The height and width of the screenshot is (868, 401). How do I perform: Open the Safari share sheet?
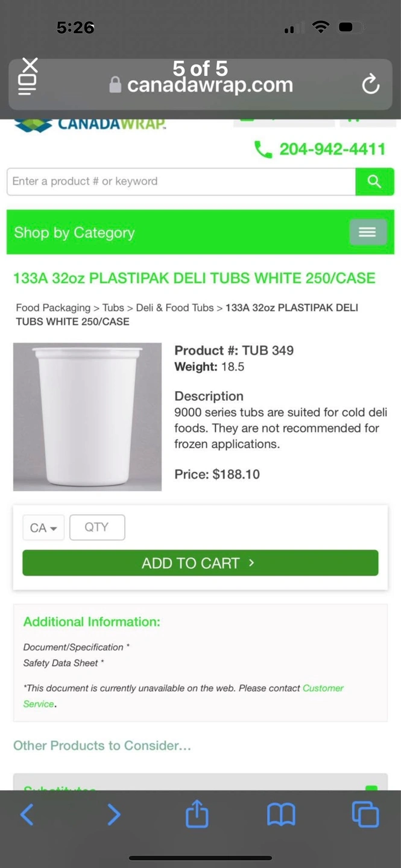click(x=197, y=814)
